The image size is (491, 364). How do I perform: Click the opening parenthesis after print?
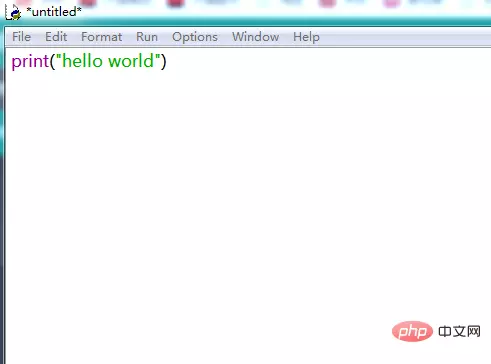tap(52, 62)
